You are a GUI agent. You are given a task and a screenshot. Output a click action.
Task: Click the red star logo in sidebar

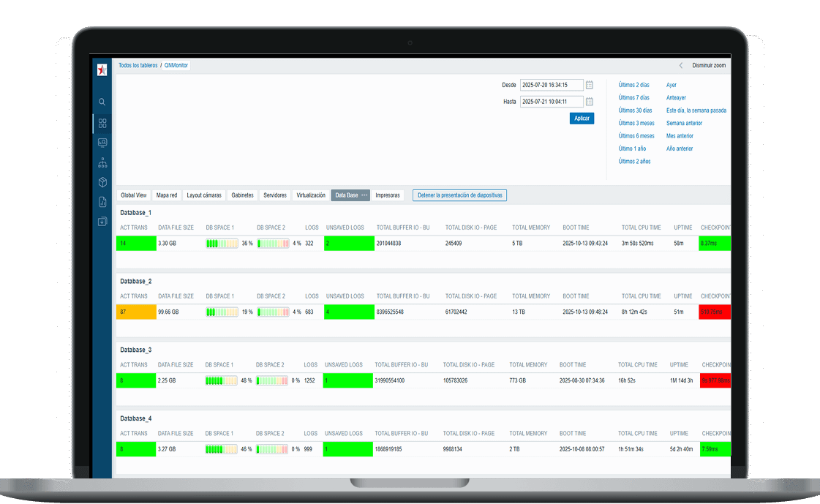(102, 70)
